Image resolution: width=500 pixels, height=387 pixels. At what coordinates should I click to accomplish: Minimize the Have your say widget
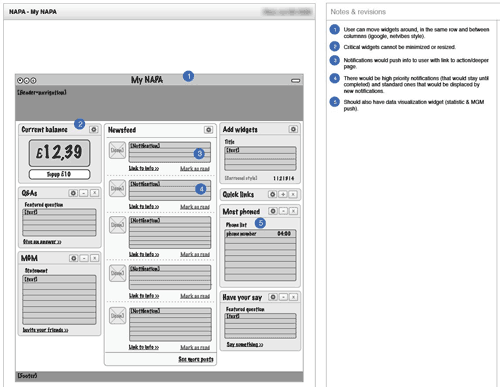[283, 297]
